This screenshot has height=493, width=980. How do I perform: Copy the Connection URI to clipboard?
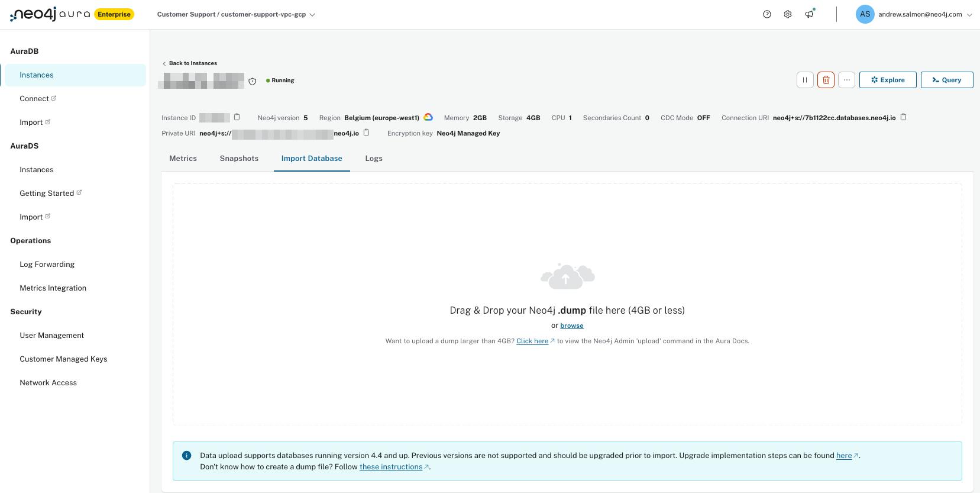(903, 117)
